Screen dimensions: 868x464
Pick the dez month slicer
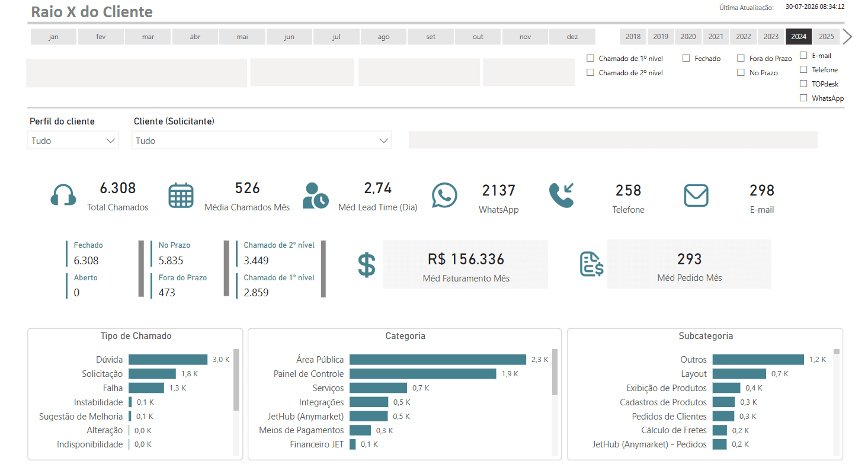point(572,37)
